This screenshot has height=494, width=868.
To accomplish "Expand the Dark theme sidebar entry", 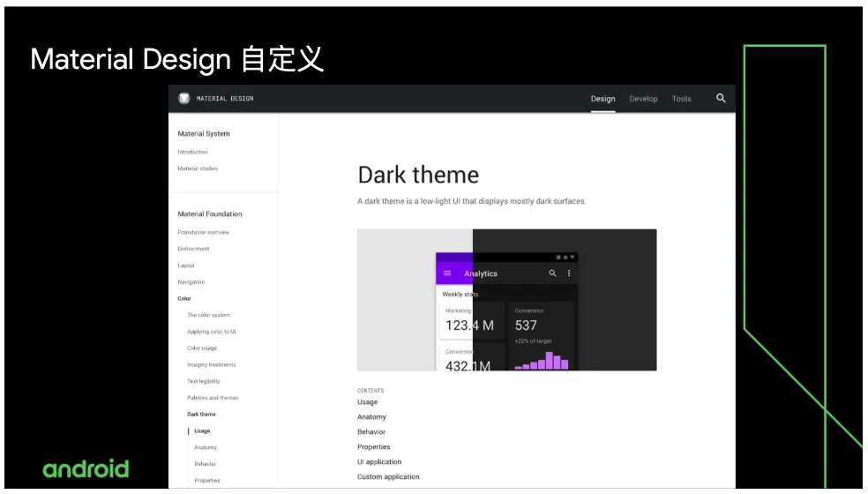I will pyautogui.click(x=201, y=415).
